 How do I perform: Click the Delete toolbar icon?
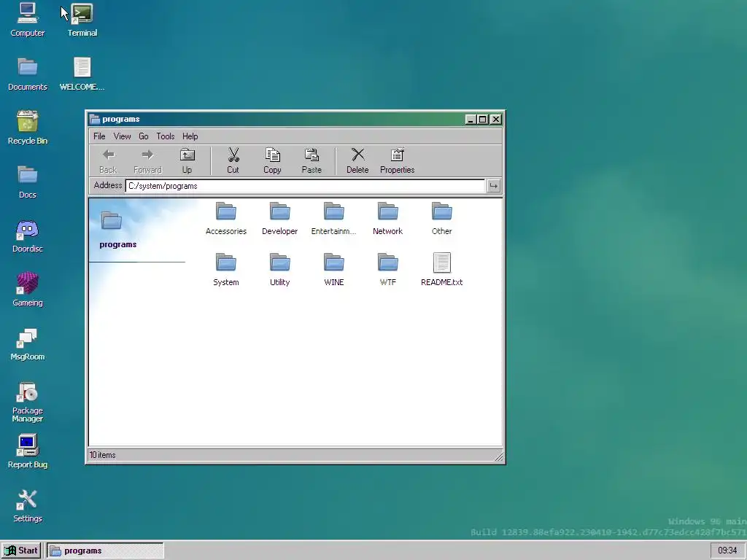pos(357,160)
